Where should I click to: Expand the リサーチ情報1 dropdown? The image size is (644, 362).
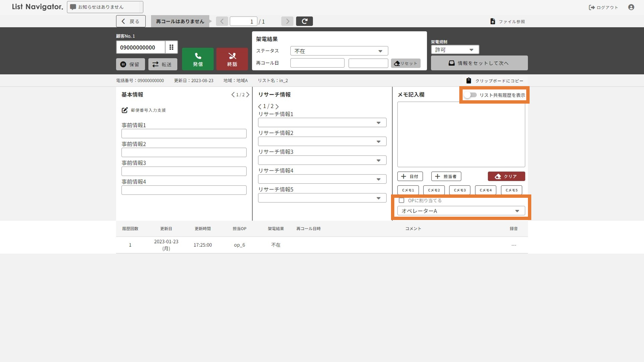coord(322,123)
